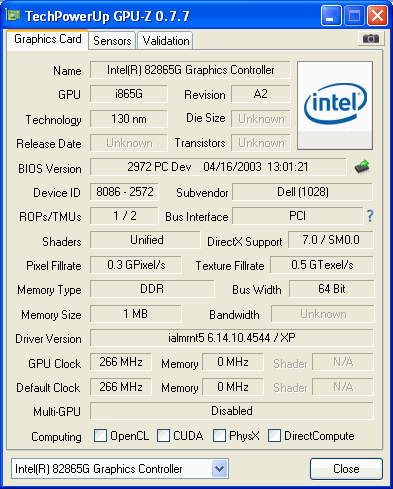Click the Name field with Intel 82865G

pos(190,70)
